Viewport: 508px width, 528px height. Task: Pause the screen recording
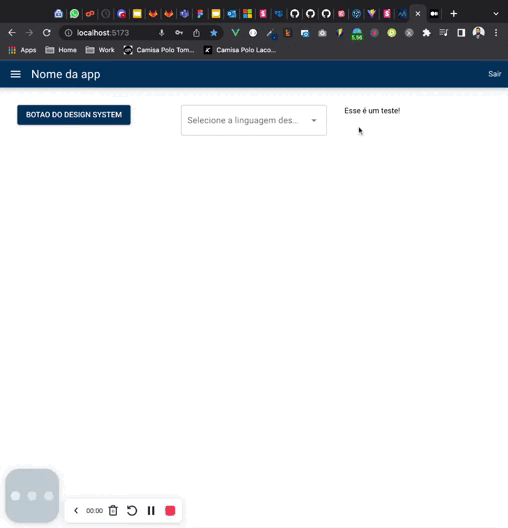[x=151, y=510]
